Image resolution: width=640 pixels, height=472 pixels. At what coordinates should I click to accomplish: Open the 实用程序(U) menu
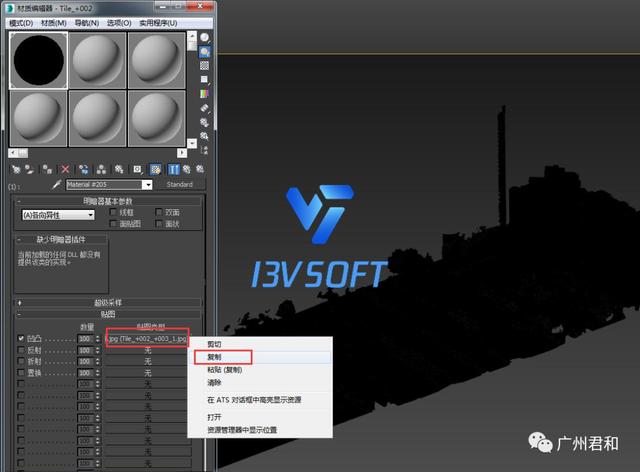point(158,23)
